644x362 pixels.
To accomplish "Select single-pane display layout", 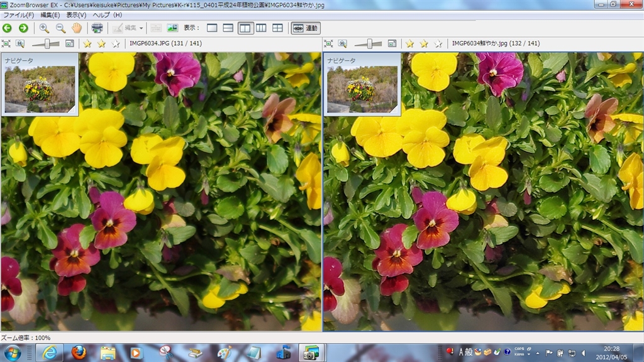I will pyautogui.click(x=212, y=28).
